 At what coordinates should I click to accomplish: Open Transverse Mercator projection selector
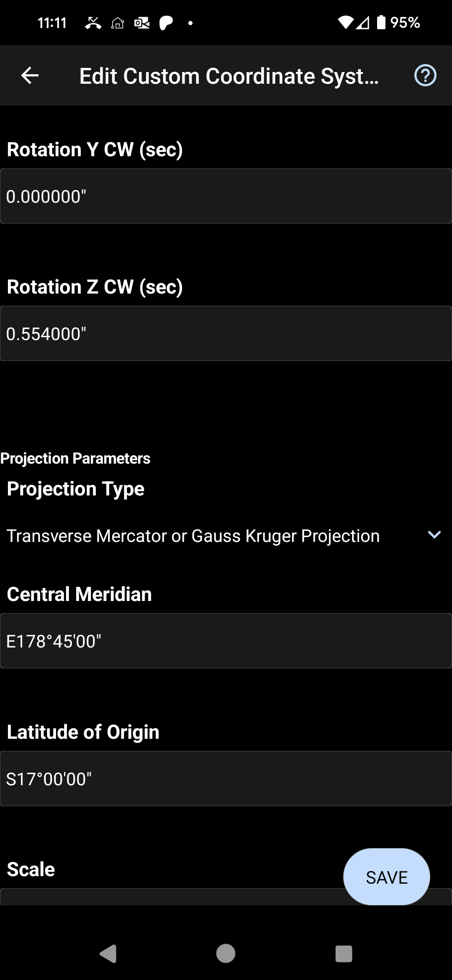193,536
